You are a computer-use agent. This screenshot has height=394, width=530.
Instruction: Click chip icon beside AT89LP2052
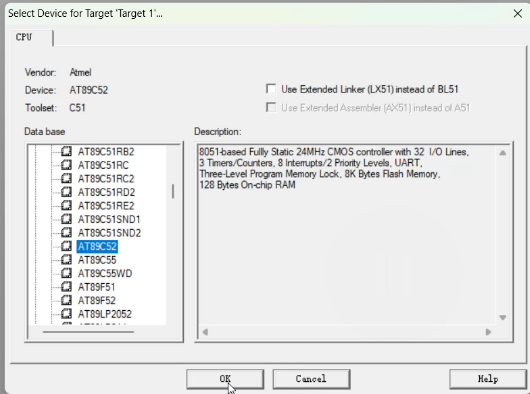pos(66,314)
